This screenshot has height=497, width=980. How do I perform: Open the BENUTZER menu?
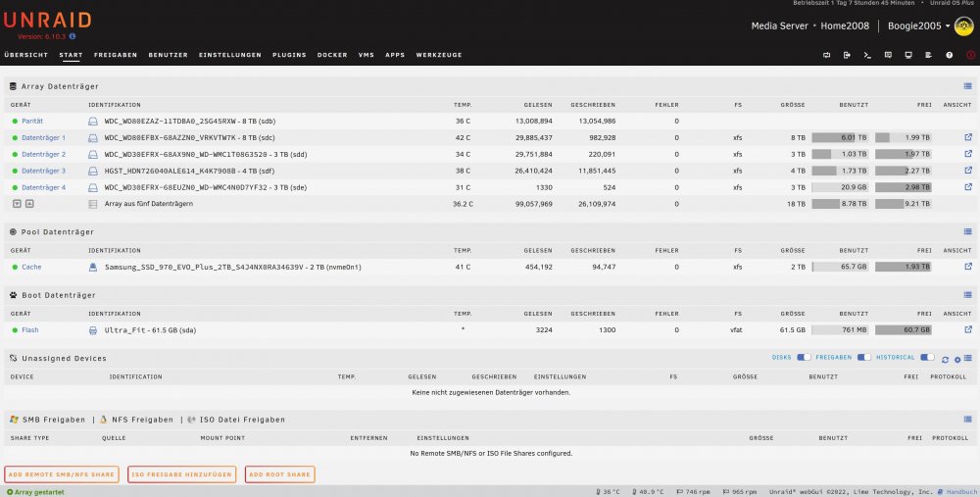[169, 55]
